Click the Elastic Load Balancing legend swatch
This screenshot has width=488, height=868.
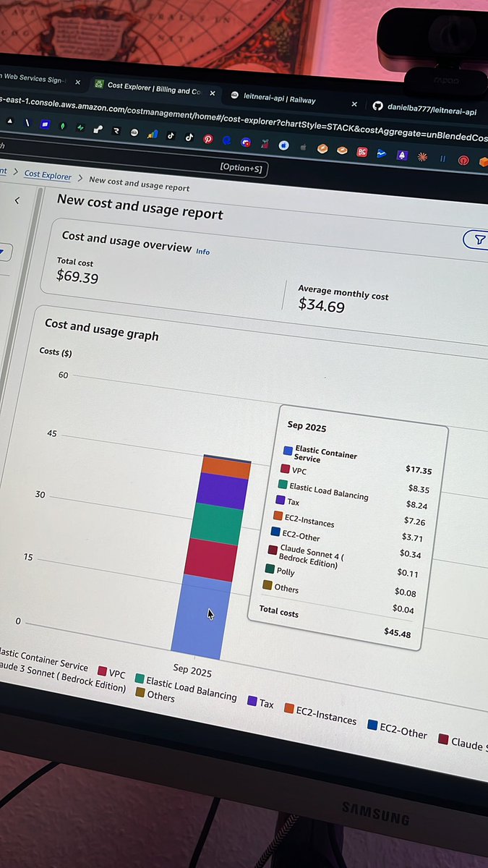point(140,678)
